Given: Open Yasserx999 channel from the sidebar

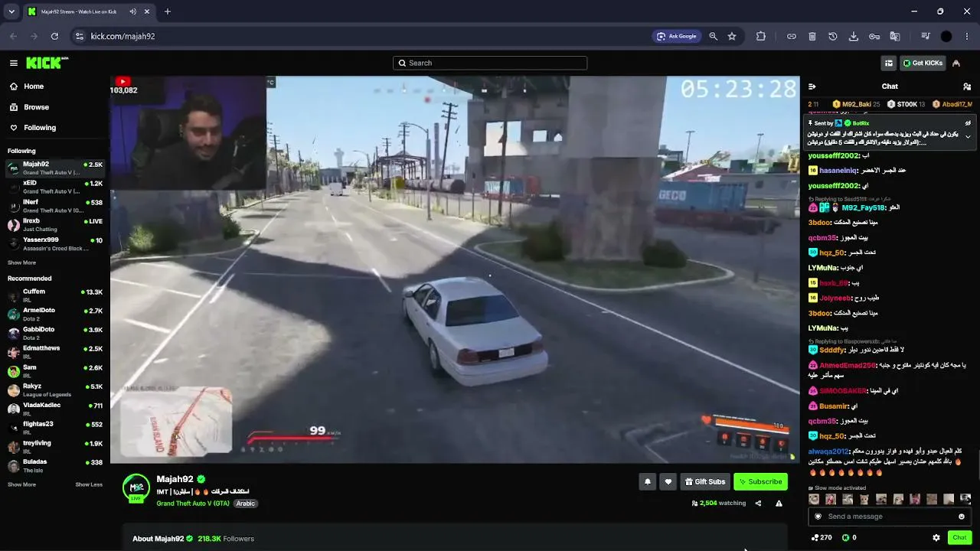Looking at the screenshot, I should click(x=54, y=244).
